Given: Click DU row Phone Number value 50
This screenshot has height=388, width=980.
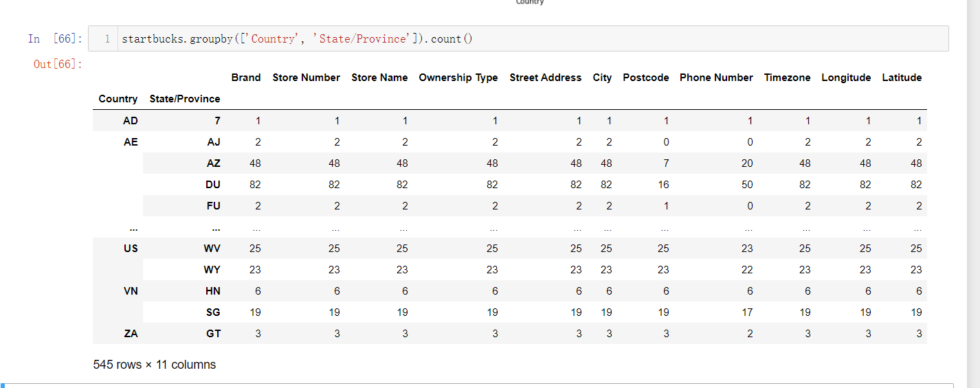Looking at the screenshot, I should click(747, 185).
